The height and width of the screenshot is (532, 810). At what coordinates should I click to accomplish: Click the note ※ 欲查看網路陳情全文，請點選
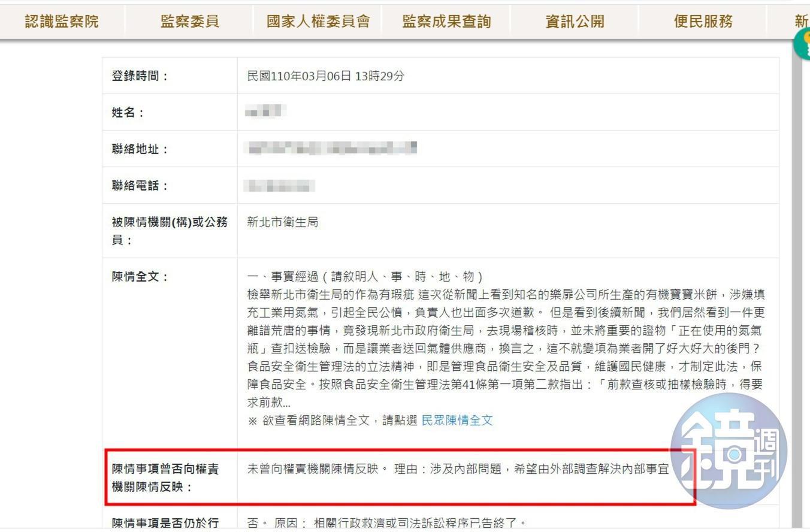coord(333,421)
